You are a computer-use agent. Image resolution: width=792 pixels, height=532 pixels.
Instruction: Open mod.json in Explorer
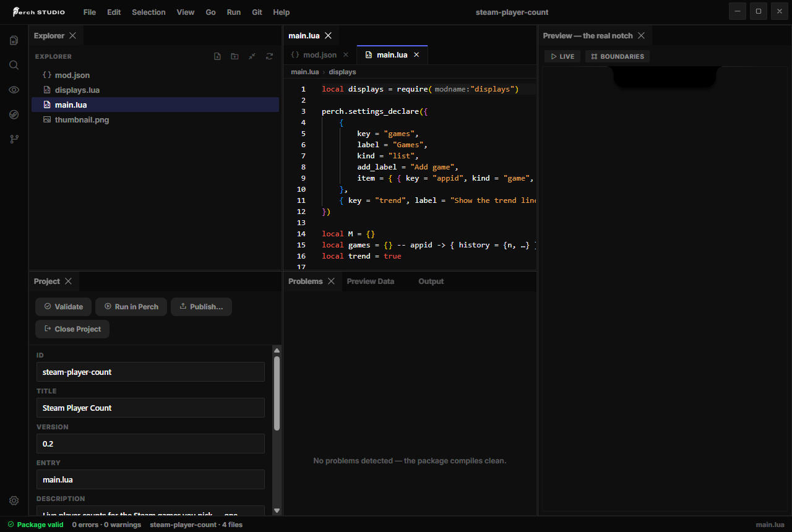(155, 75)
